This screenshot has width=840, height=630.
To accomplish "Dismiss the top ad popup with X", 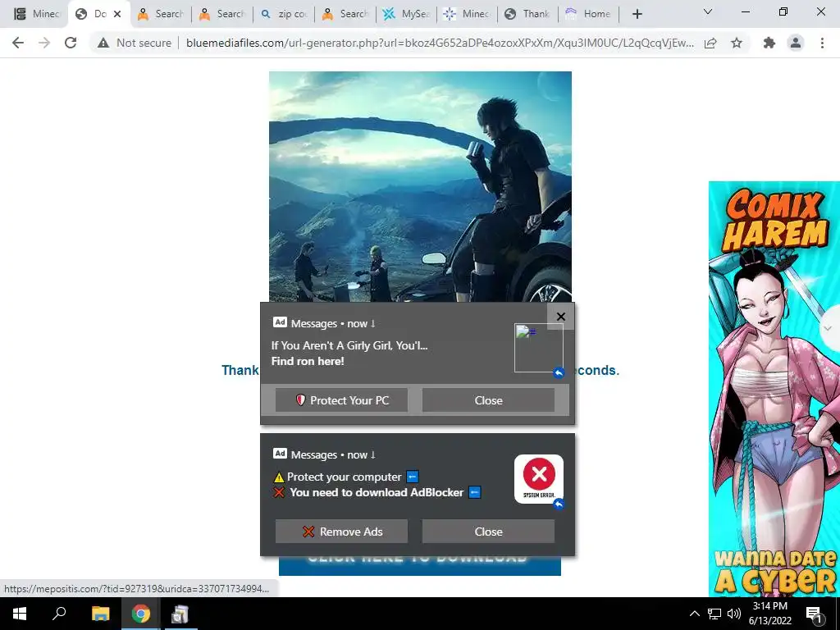I will (561, 317).
